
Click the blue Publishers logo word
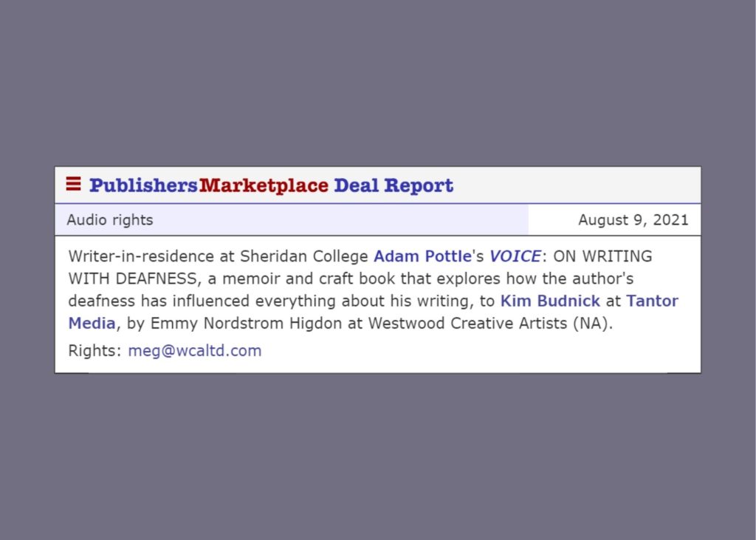coord(144,185)
